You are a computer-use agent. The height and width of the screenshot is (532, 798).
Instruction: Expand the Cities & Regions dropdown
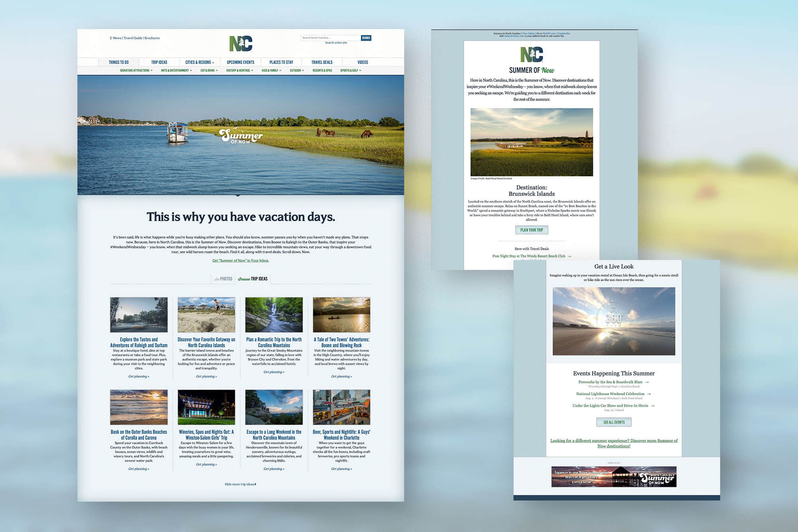click(x=199, y=62)
